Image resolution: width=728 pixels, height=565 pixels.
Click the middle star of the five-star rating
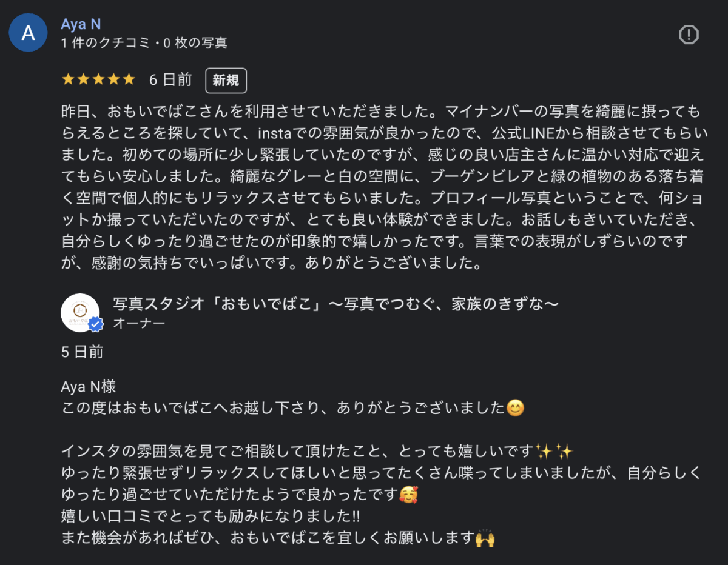pos(99,78)
